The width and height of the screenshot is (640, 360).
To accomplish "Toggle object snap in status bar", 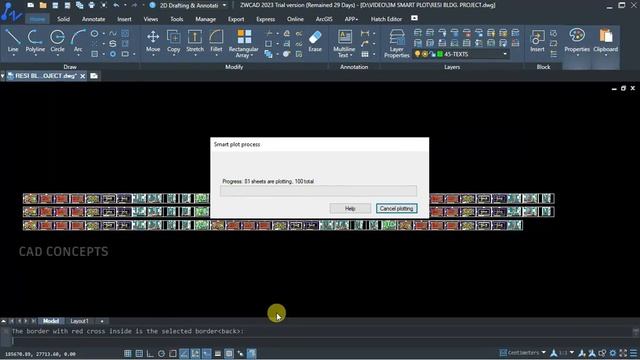I will (173, 353).
